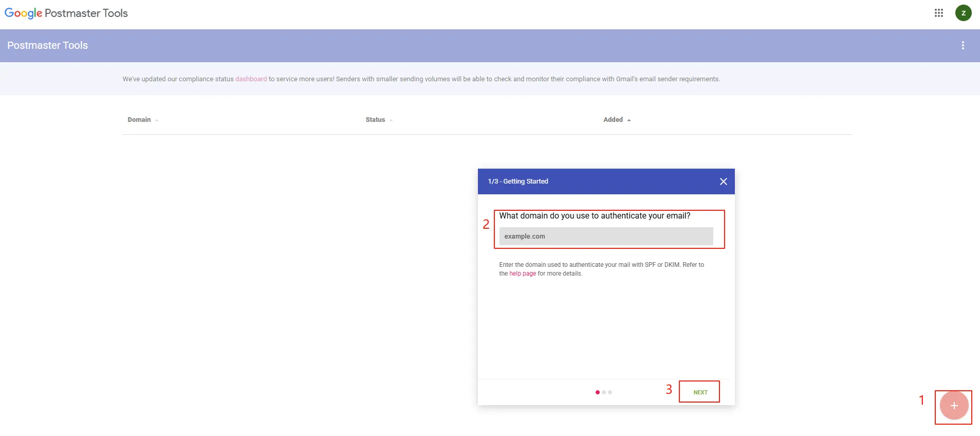This screenshot has height=436, width=980.
Task: Focus the example.com domain input field
Action: click(606, 237)
